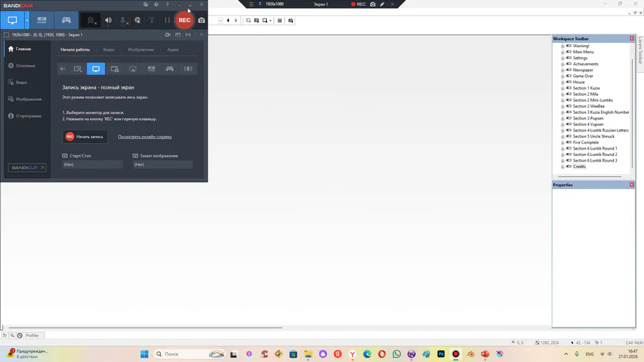Open the Bandicam output folder icon
644x362 pixels.
(x=146, y=4)
